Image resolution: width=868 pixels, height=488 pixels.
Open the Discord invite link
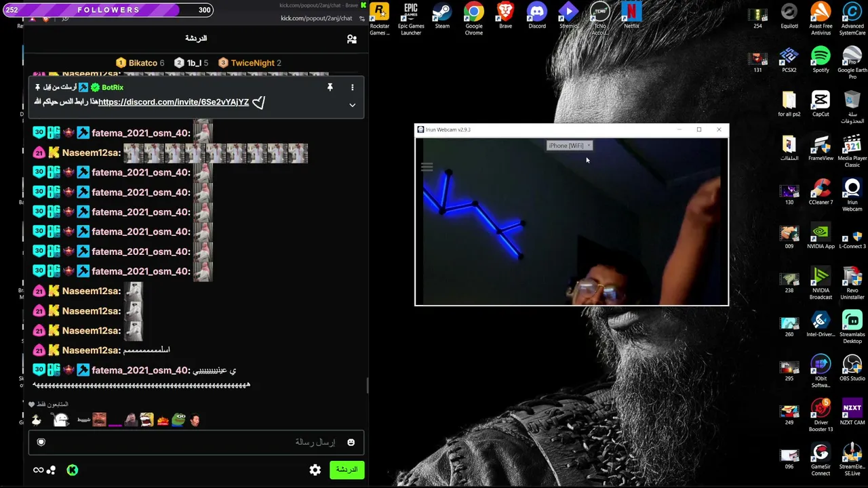pos(174,102)
